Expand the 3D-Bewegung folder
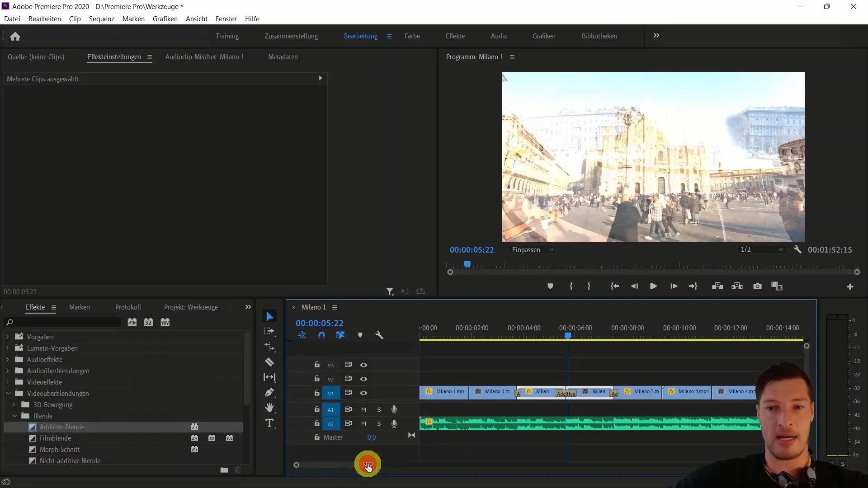 coord(14,405)
